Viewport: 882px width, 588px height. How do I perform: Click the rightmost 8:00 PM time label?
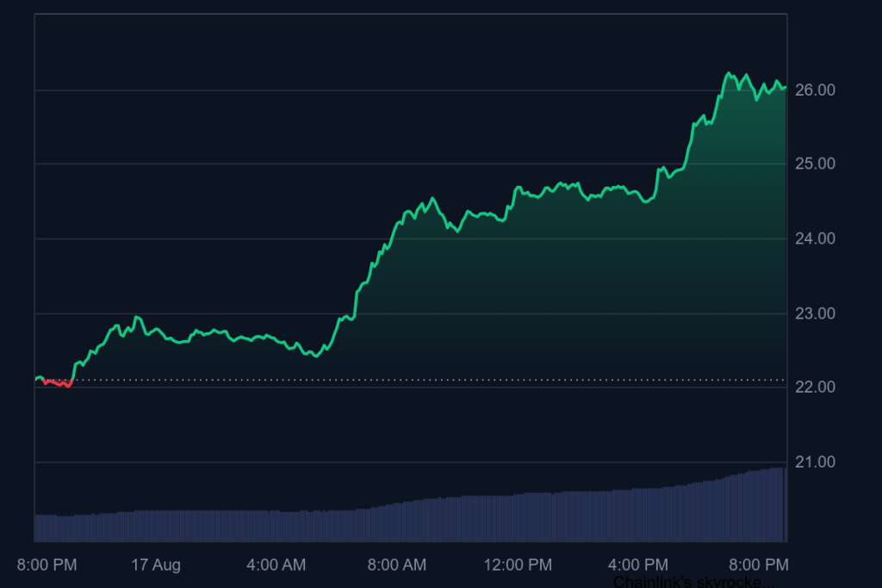pos(758,566)
